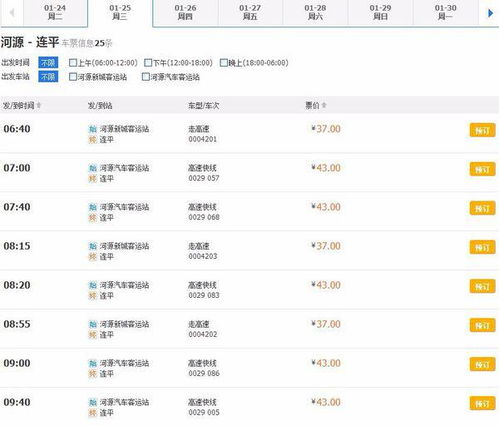Click the 车型/车次 column header
The height and width of the screenshot is (426, 499).
204,106
